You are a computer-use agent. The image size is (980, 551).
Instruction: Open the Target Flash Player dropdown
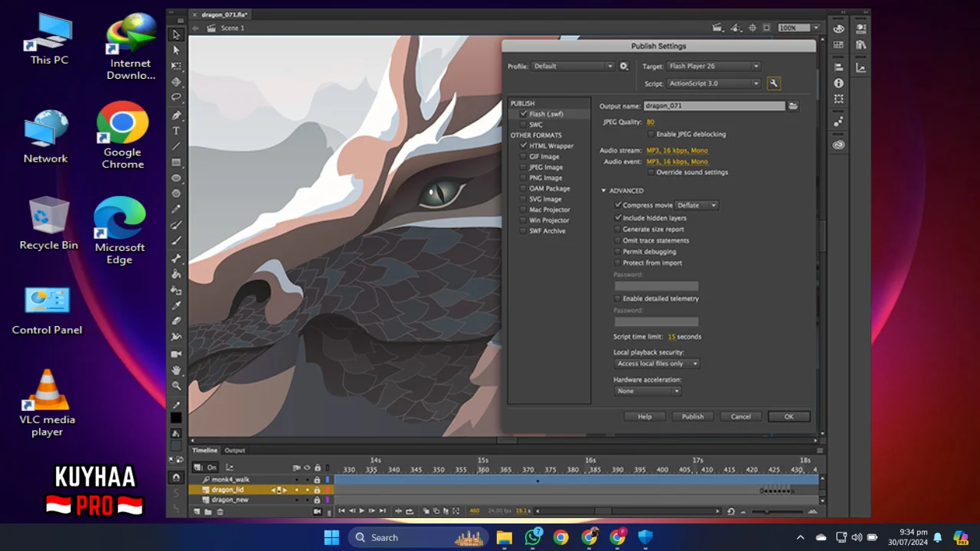point(713,67)
